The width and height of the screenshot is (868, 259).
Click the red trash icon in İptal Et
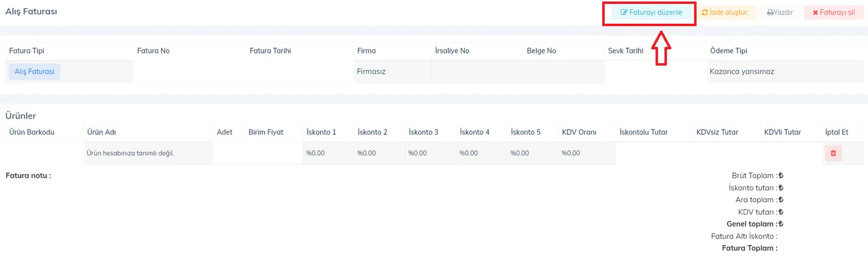(833, 153)
